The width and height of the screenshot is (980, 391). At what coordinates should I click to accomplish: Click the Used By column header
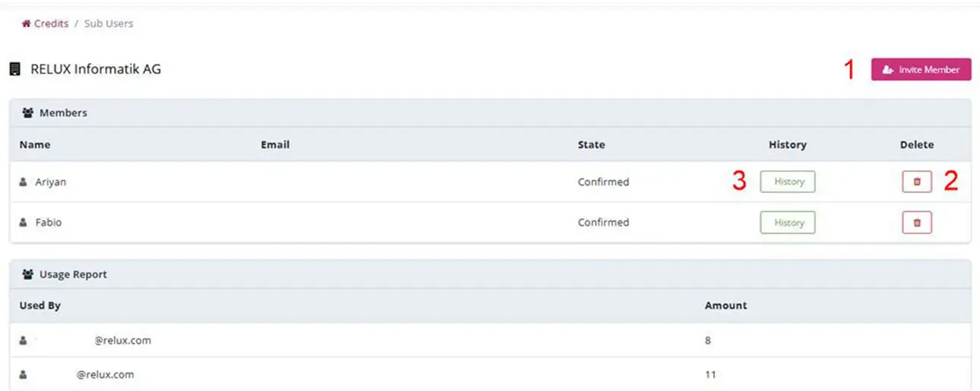[x=40, y=305]
